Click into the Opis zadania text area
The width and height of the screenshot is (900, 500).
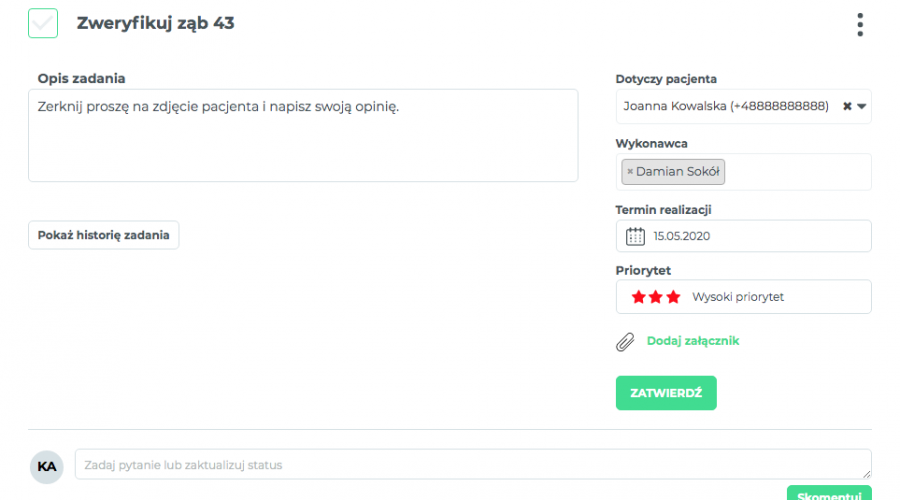[x=303, y=135]
